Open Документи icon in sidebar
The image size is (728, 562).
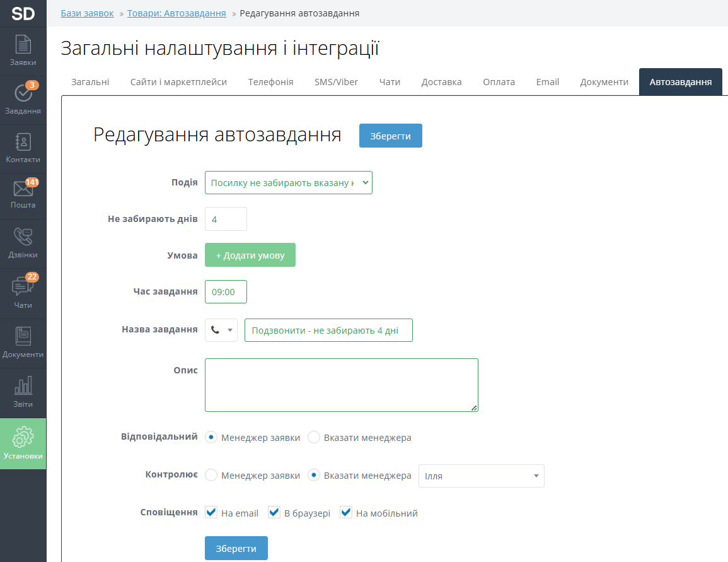(23, 342)
